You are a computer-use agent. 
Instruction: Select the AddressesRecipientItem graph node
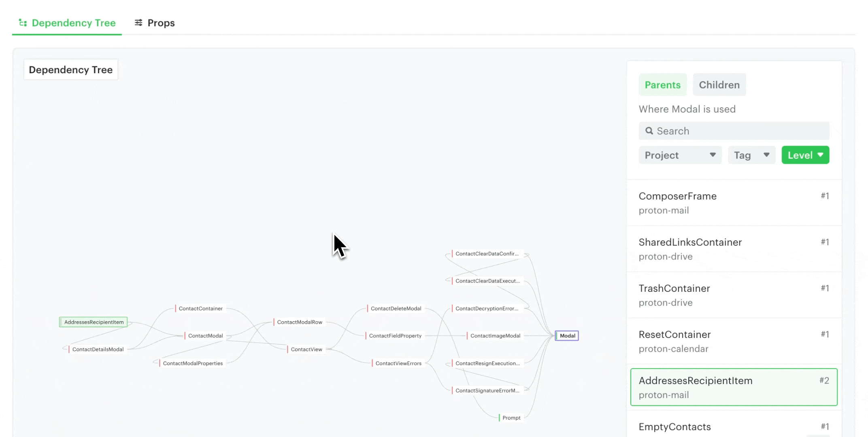[94, 322]
